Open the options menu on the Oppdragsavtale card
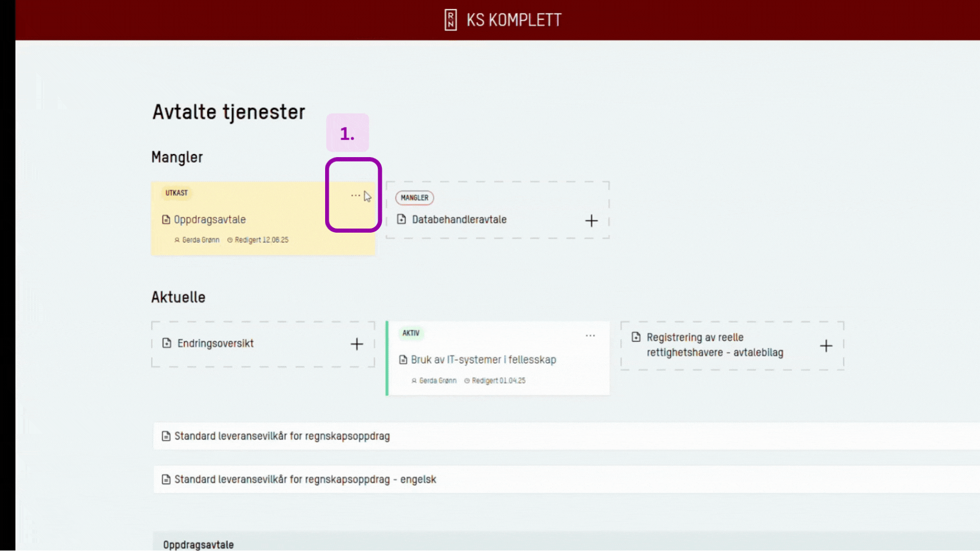 355,195
